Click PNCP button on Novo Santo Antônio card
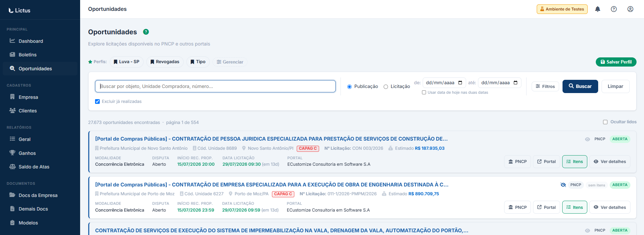 point(517,162)
